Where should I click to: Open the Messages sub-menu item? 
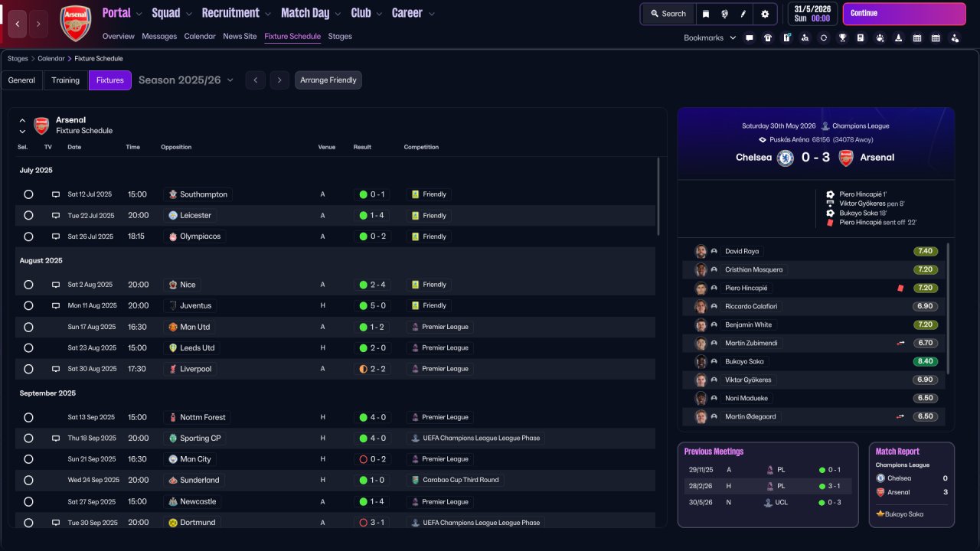(x=159, y=36)
